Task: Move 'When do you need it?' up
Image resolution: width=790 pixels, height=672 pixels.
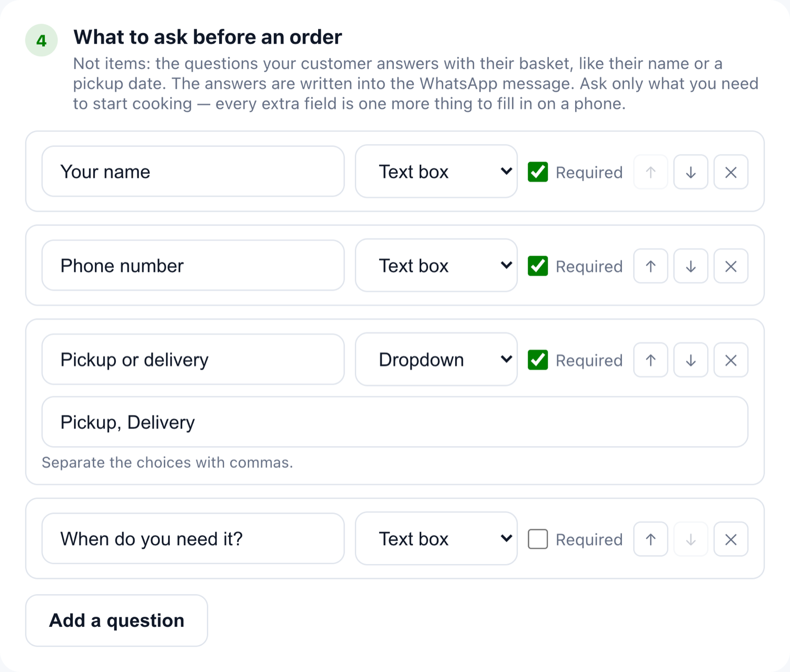Action: (x=650, y=539)
